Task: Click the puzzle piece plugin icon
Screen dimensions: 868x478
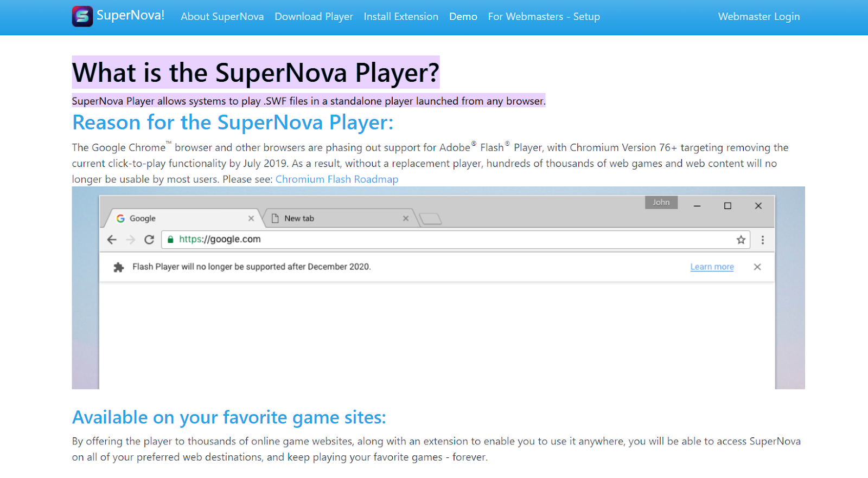Action: point(119,267)
